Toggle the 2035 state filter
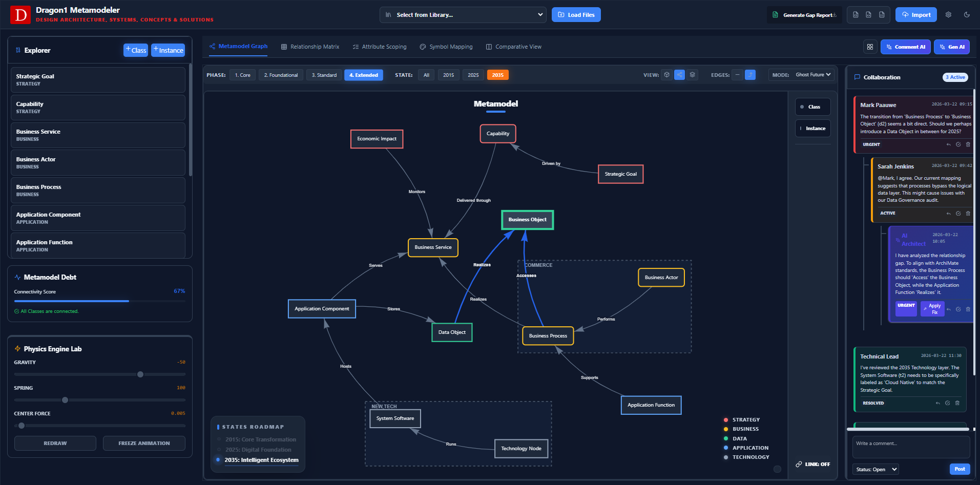 (x=497, y=75)
